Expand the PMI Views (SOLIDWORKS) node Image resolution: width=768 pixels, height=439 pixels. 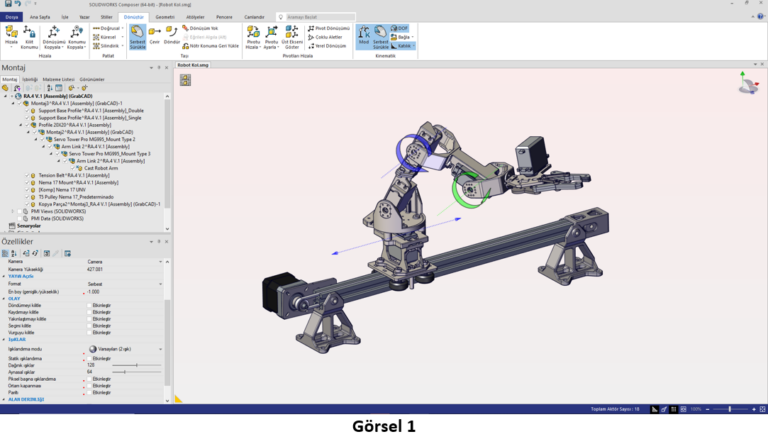(13, 211)
